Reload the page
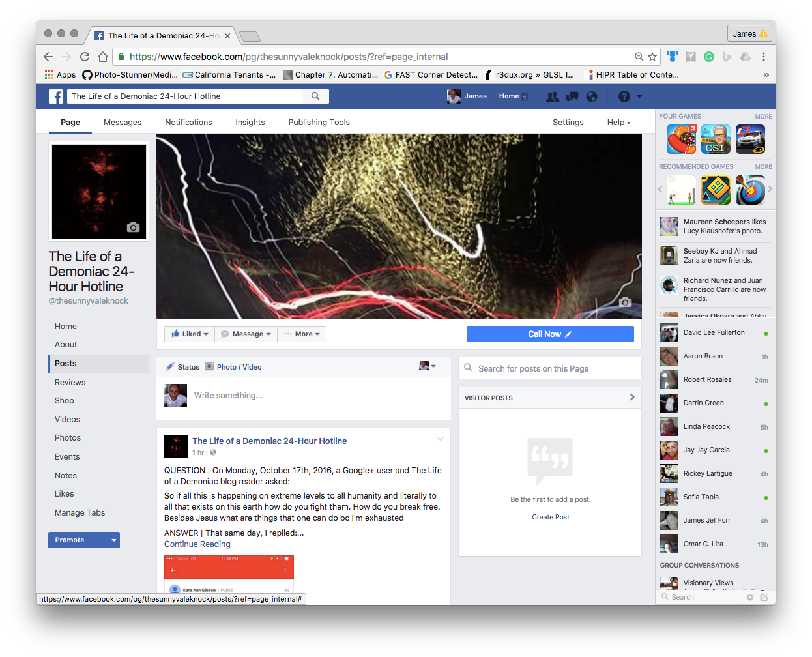 click(85, 57)
